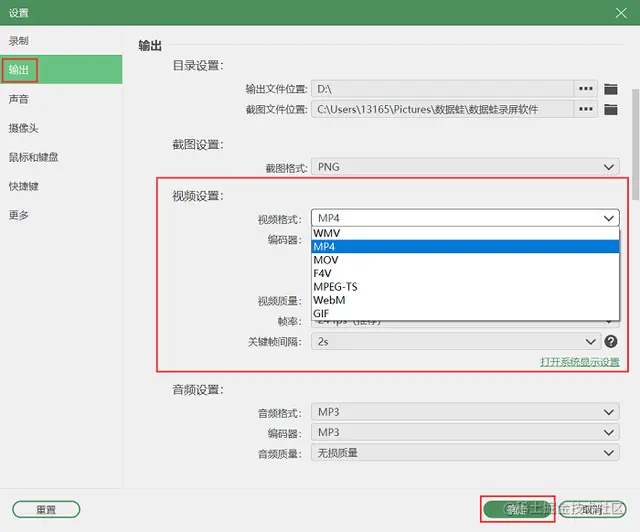Expand the 关键帧间隔 2s dropdown
The width and height of the screenshot is (640, 532).
click(x=456, y=341)
